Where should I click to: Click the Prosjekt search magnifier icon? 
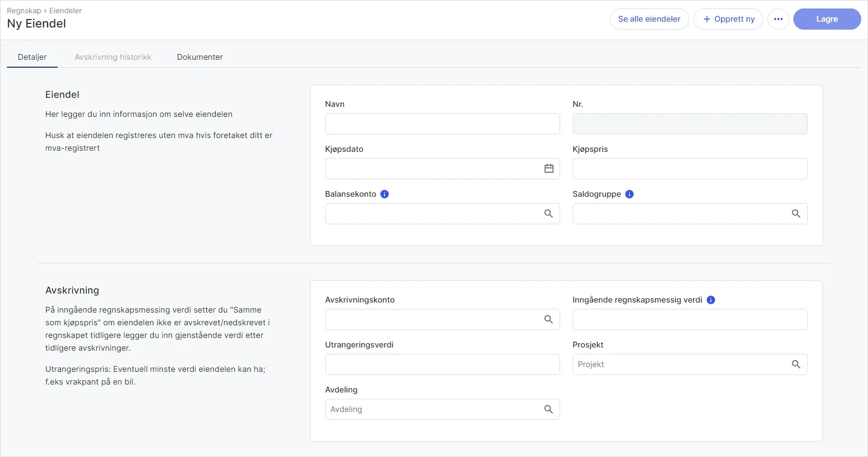click(796, 364)
